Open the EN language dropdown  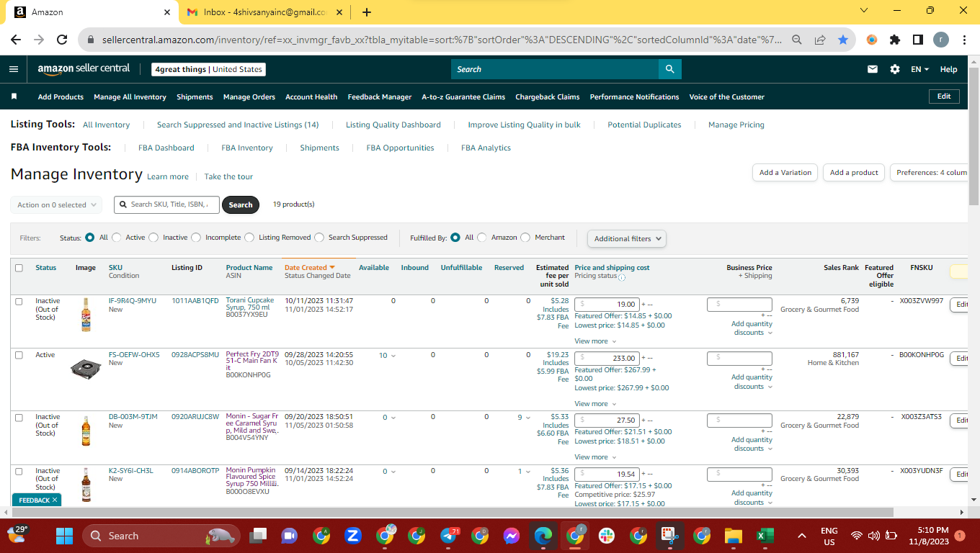919,69
